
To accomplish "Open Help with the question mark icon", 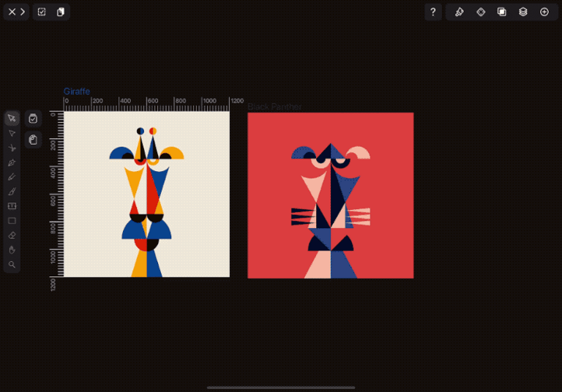I will coord(433,12).
